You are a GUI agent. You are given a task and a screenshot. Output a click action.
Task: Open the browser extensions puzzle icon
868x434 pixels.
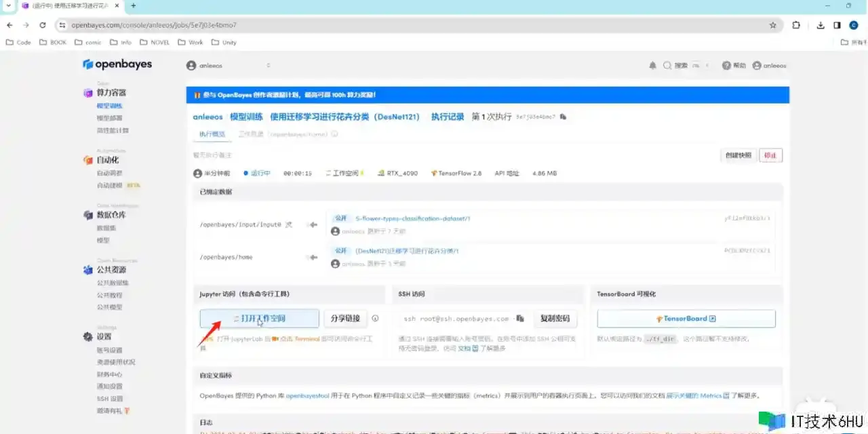(x=796, y=25)
